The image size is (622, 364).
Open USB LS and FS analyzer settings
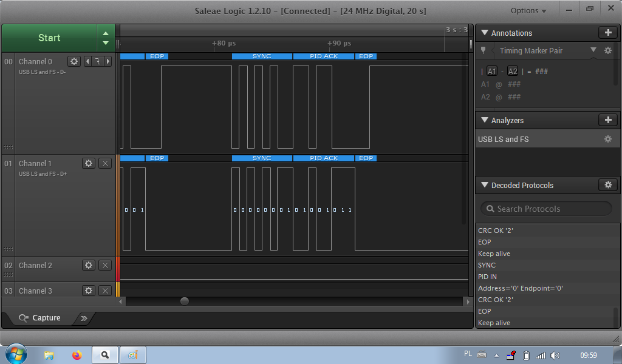point(607,139)
